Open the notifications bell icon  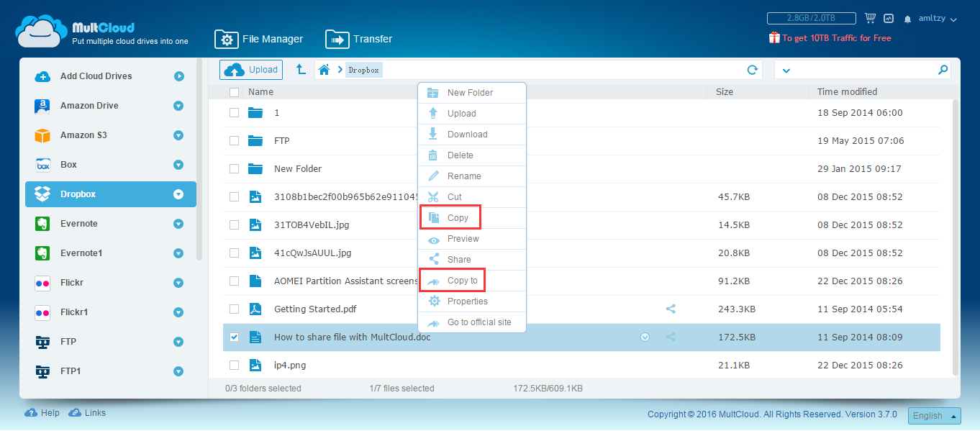[908, 19]
